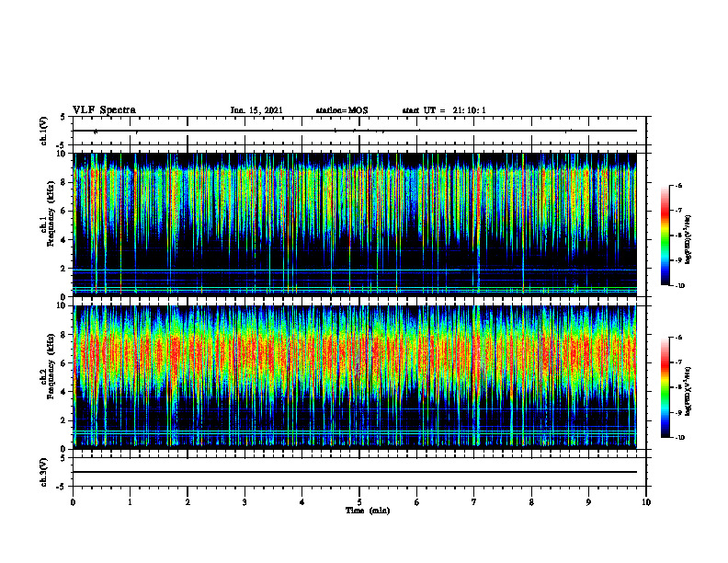Select the ch.1 colorbar log(PSD) label
This screenshot has height=563, width=728.
point(688,240)
